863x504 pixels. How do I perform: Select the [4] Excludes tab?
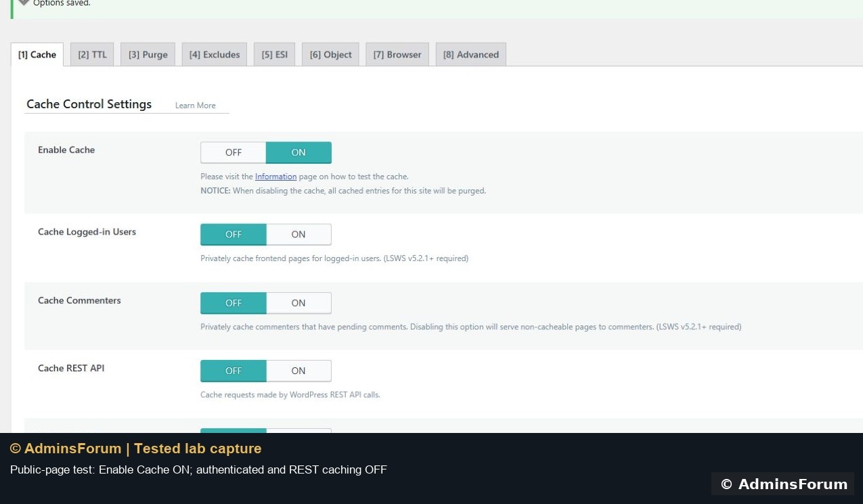coord(215,55)
